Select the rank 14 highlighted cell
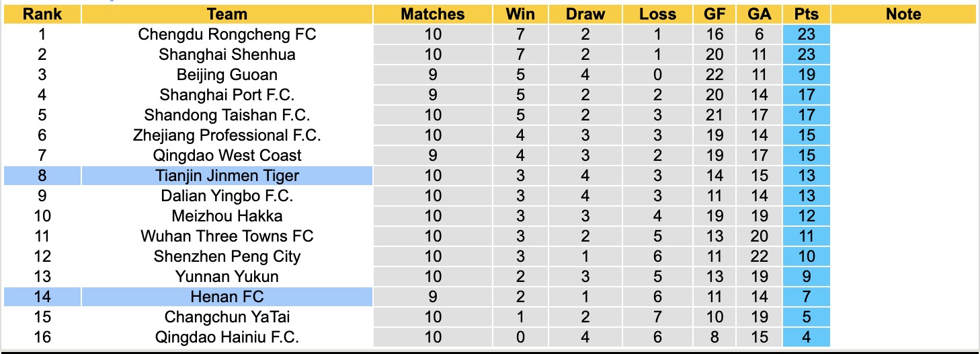980x354 pixels. pyautogui.click(x=42, y=297)
